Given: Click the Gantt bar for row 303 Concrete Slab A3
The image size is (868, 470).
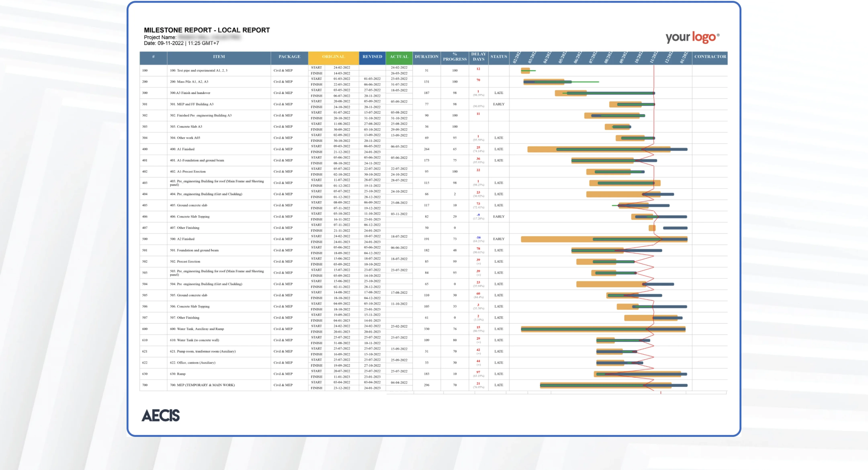Looking at the screenshot, I should 618,127.
